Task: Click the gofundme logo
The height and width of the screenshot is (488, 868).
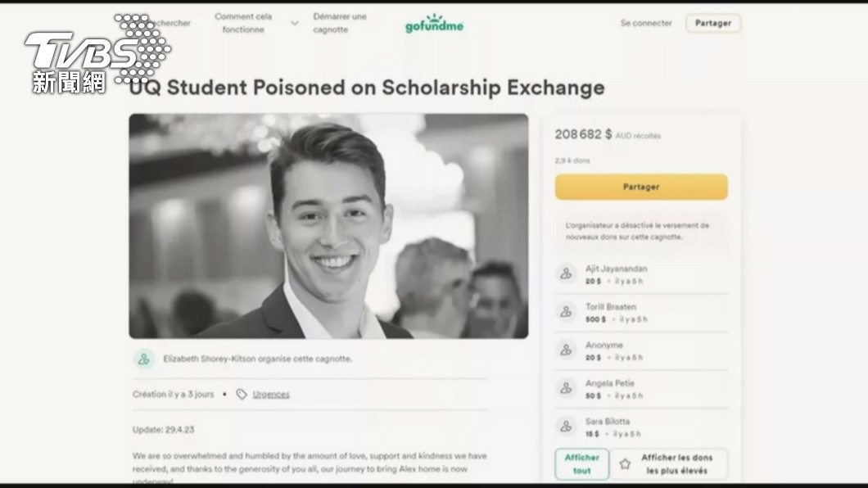Action: [434, 24]
